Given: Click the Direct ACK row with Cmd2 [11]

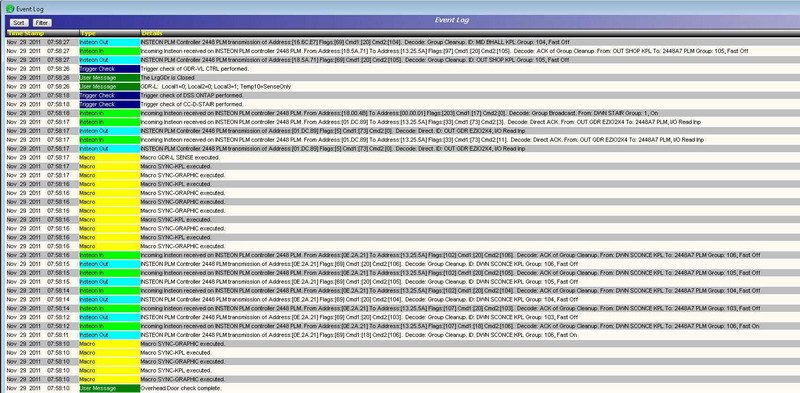Looking at the screenshot, I should [403, 140].
